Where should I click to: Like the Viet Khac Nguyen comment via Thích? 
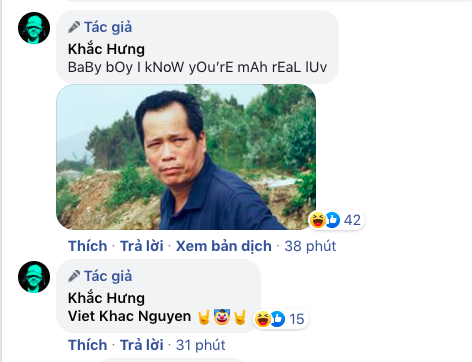(88, 345)
